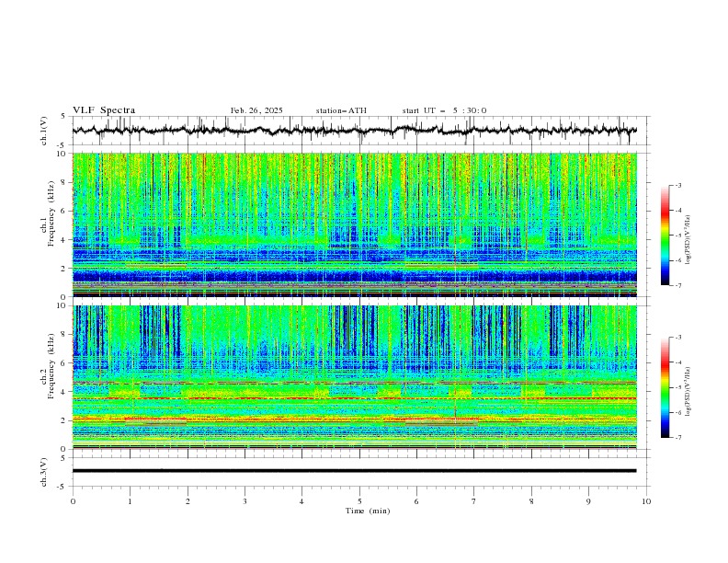Screen dimensions: 728x563
Task: Click the ch.1 colorbar "log(PSD)(V²/Hz)" label
Action: [688, 240]
